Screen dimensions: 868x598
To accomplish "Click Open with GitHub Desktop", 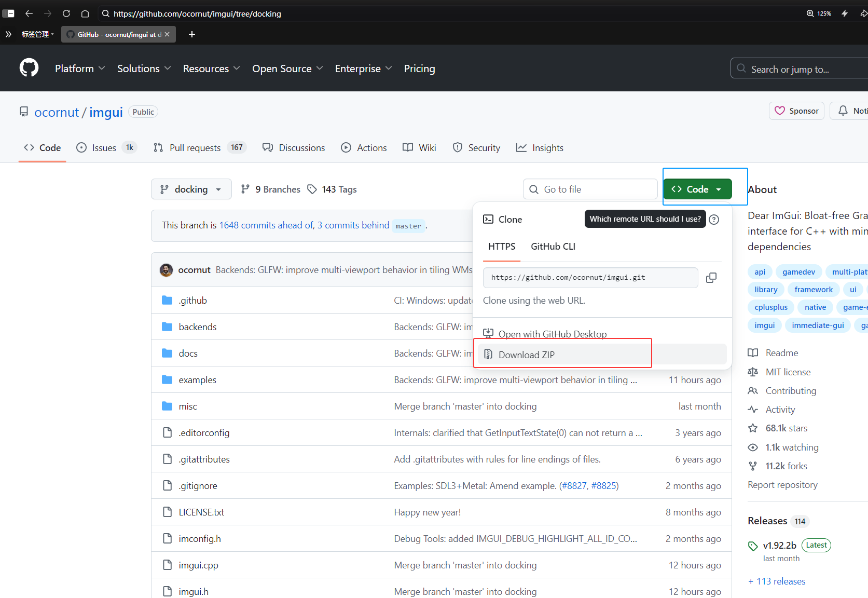I will pos(602,334).
